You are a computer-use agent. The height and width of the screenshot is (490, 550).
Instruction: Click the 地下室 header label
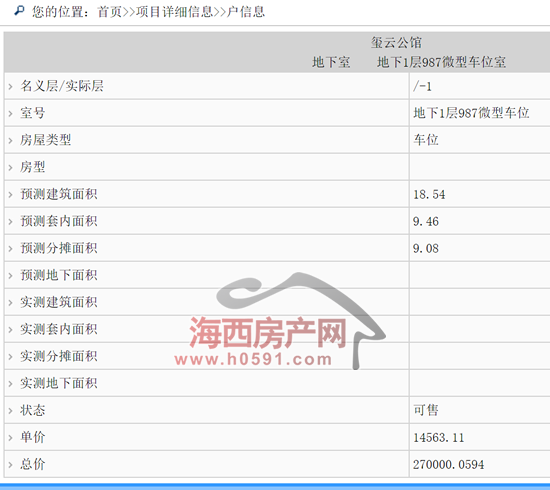[331, 62]
